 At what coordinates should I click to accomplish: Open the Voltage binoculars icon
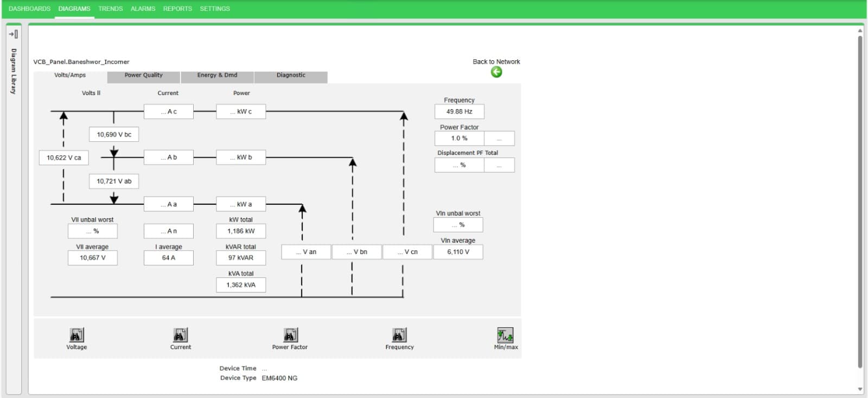click(76, 335)
